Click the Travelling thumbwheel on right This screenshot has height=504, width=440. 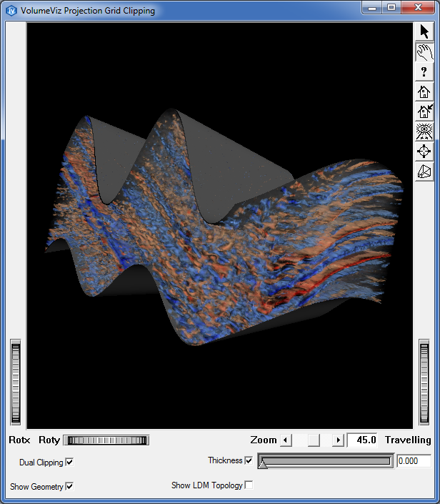[x=424, y=383]
